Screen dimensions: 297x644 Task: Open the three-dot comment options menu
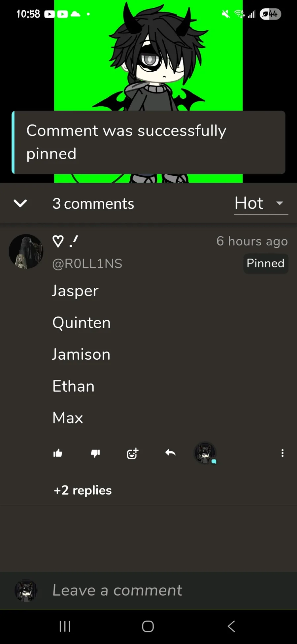pyautogui.click(x=282, y=453)
